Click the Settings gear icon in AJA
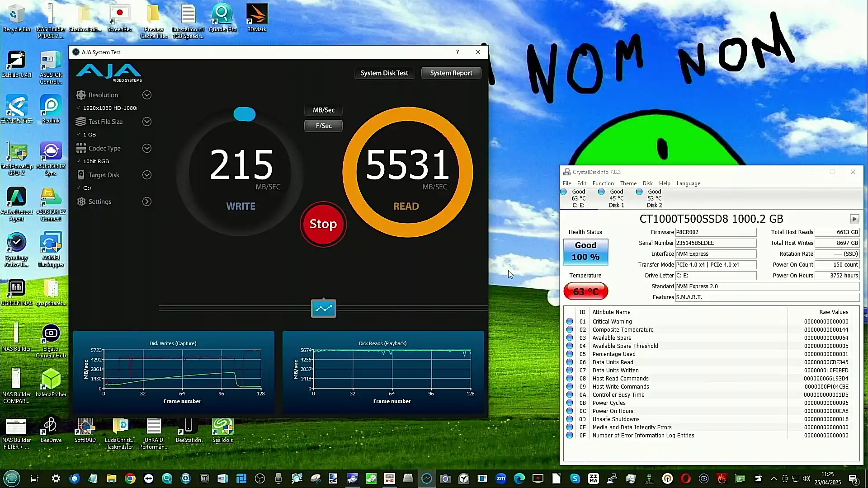Viewport: 868px width, 488px height. click(x=81, y=202)
